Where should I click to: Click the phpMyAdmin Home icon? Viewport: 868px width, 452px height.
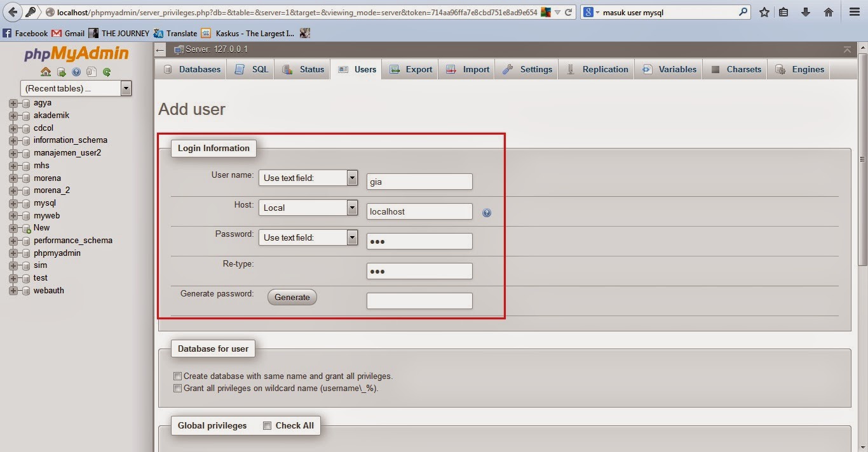click(46, 72)
